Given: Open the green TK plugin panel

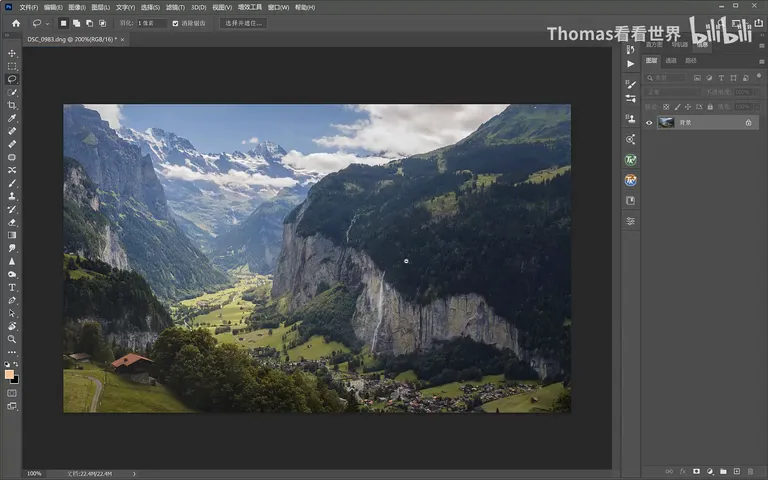Looking at the screenshot, I should click(x=630, y=160).
